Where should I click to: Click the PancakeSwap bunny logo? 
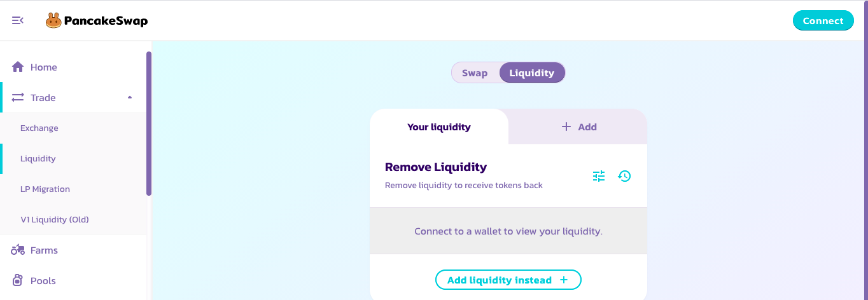(x=53, y=21)
